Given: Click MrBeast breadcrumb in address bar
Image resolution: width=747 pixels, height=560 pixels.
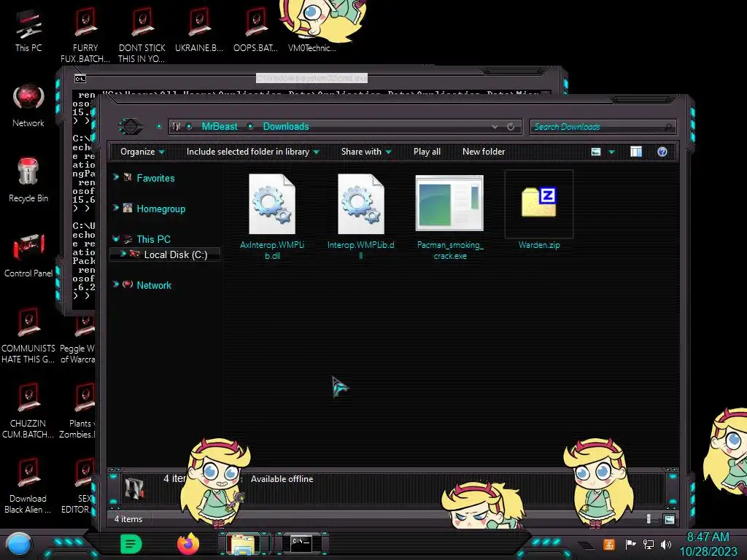Looking at the screenshot, I should [x=219, y=126].
